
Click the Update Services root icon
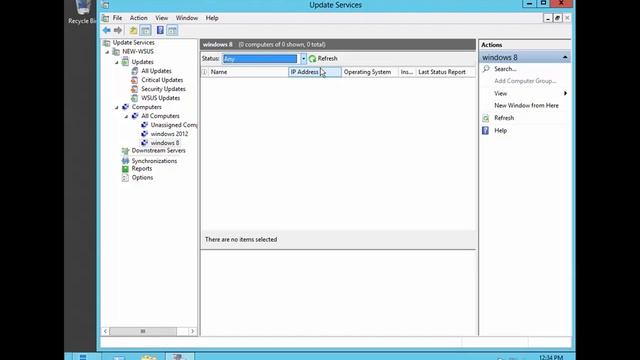point(107,42)
